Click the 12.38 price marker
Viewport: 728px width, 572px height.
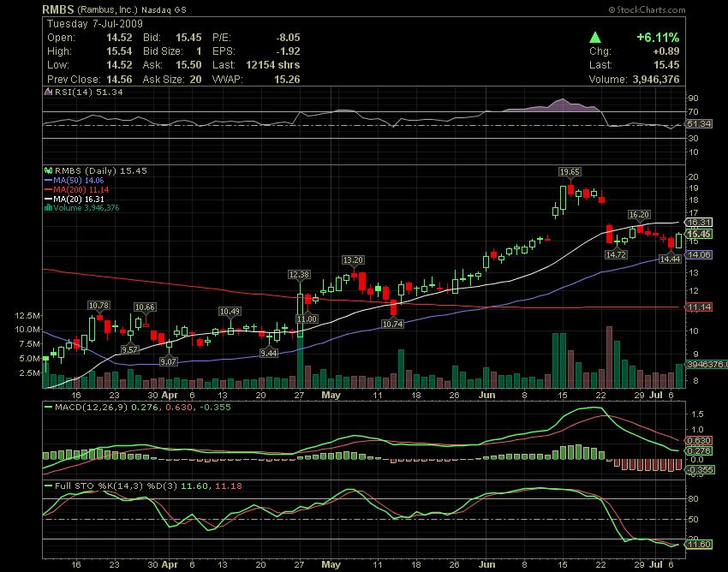[299, 274]
